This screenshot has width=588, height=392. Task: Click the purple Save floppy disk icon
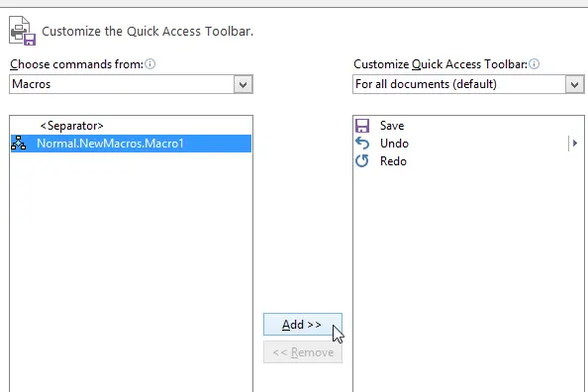pyautogui.click(x=362, y=126)
